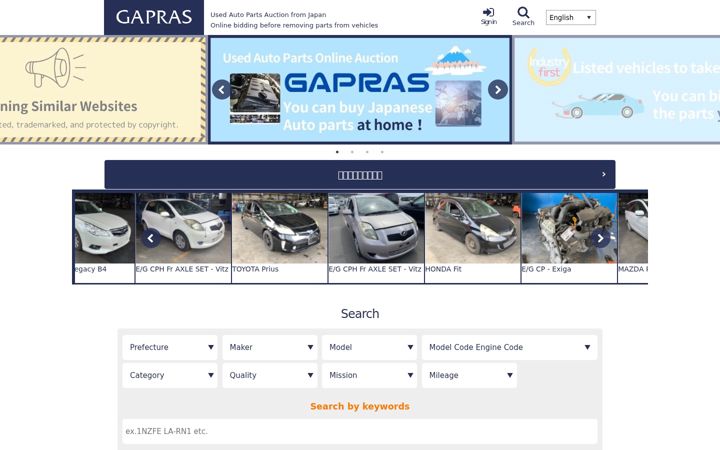Expand the Prefecture dropdown
The width and height of the screenshot is (720, 450).
(170, 347)
